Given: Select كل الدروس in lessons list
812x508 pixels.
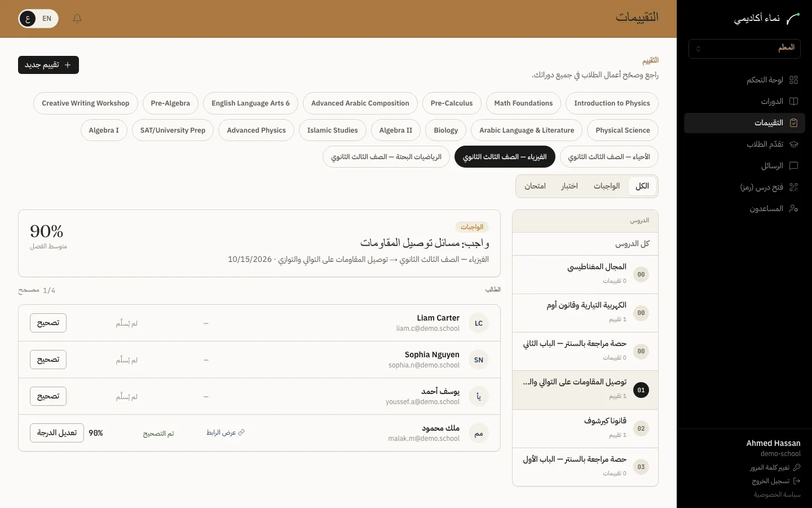Looking at the screenshot, I should pos(585,244).
